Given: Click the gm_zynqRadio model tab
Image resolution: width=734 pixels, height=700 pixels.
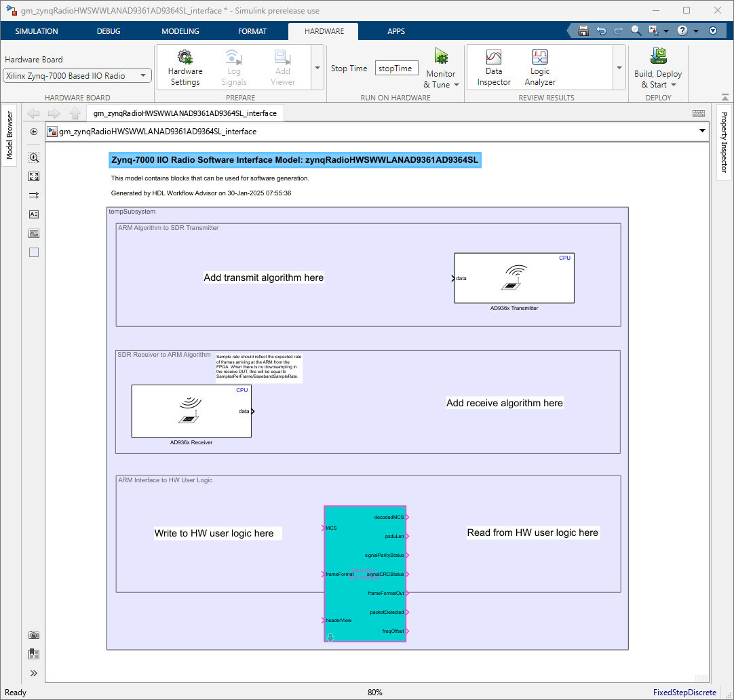Looking at the screenshot, I should pyautogui.click(x=185, y=113).
